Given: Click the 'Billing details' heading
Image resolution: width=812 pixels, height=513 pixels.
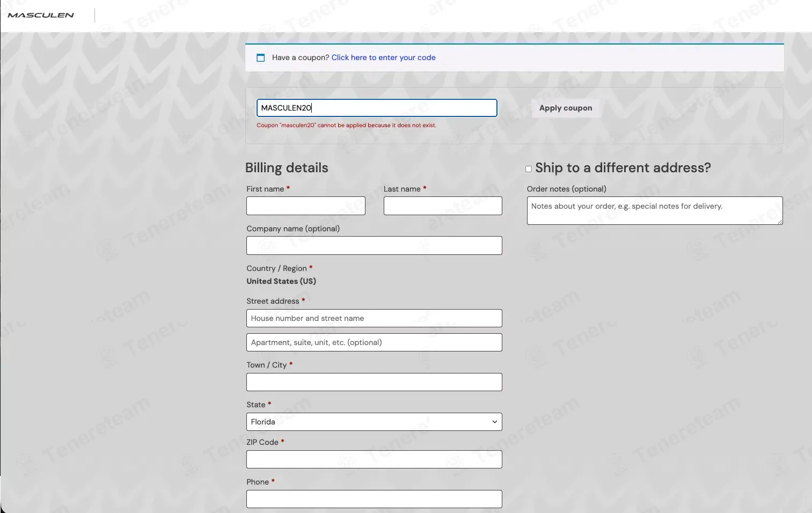Looking at the screenshot, I should click(287, 168).
